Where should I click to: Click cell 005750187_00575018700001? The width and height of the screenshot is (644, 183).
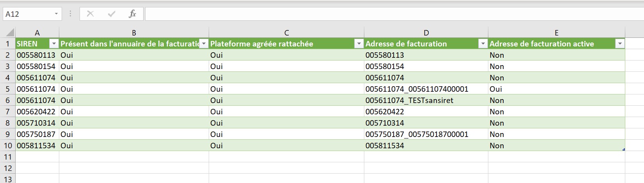pos(426,134)
